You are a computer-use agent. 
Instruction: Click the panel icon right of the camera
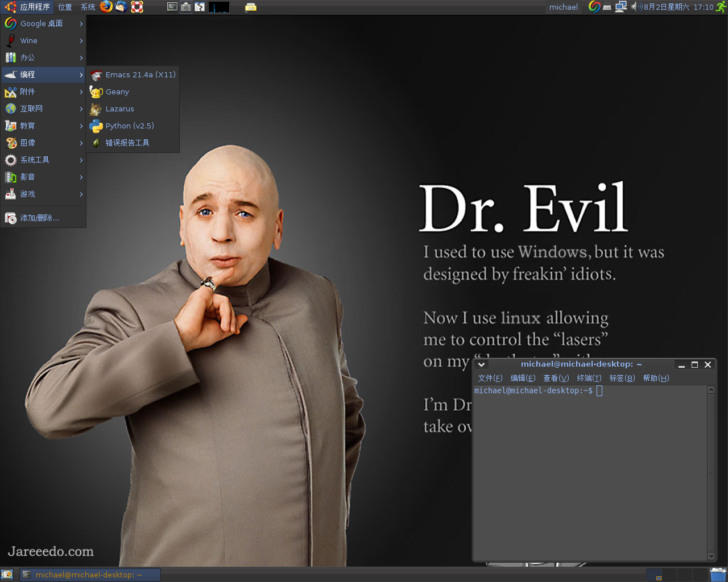200,7
